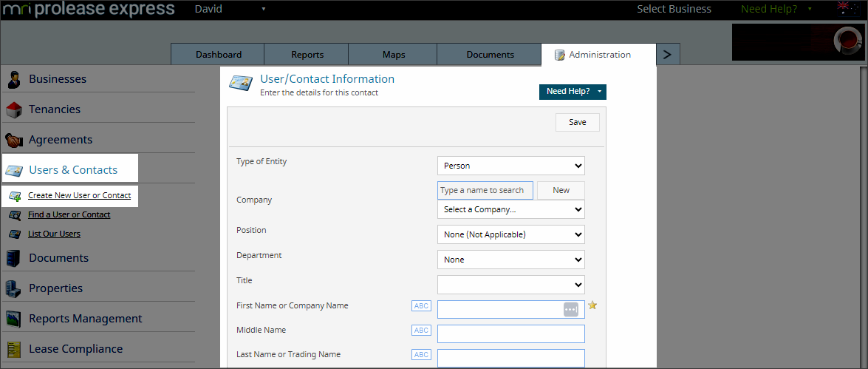Screen dimensions: 868x369
Task: Click the MRI ProLease Express logo
Action: [89, 10]
